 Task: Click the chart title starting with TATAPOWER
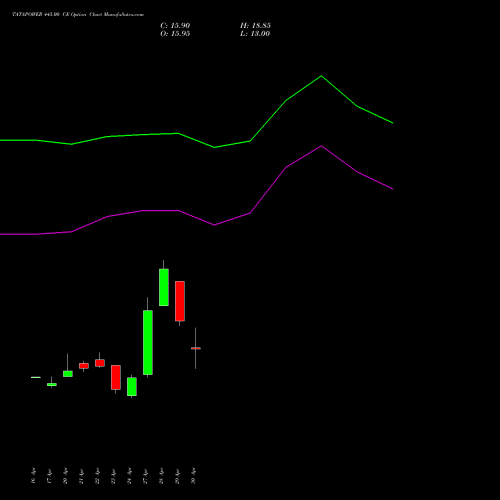point(78,15)
